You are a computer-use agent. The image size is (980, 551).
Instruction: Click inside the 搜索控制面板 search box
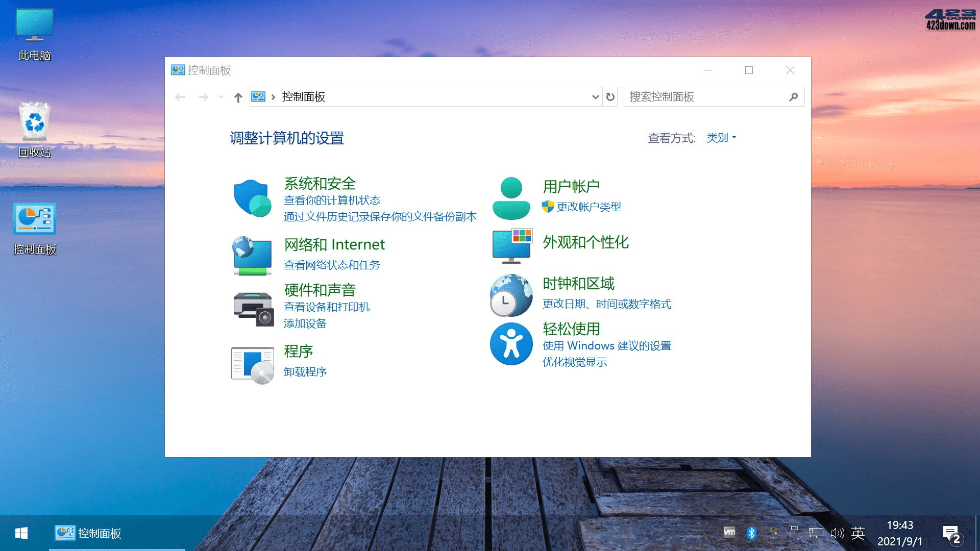tap(704, 96)
